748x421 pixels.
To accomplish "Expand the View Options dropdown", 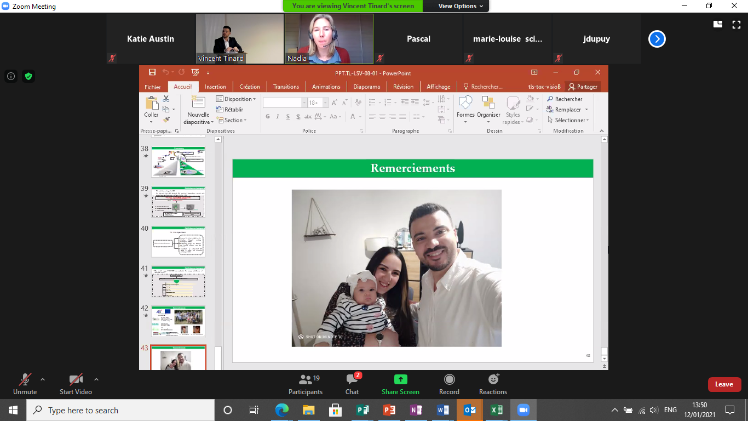I will coord(460,5).
